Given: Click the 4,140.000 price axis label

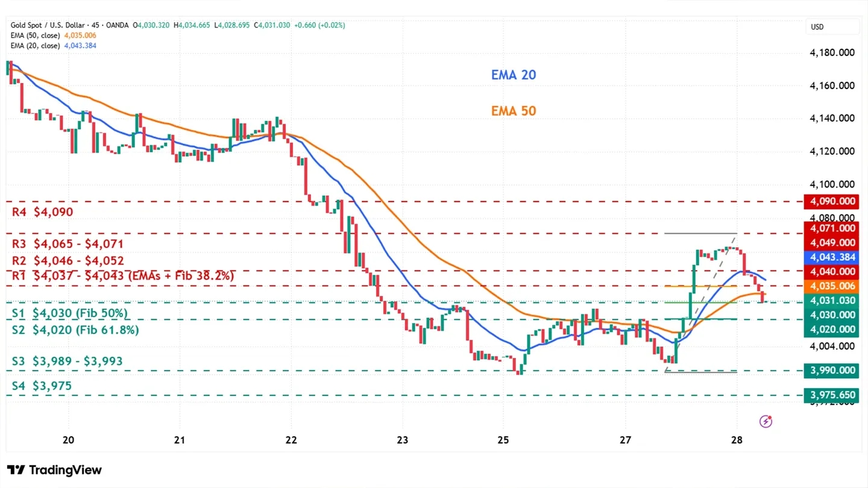Looking at the screenshot, I should (831, 119).
